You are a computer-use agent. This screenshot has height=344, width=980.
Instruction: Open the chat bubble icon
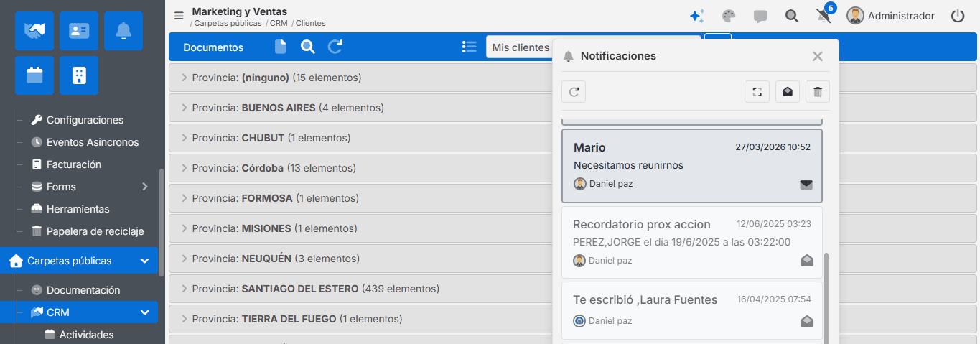[760, 16]
